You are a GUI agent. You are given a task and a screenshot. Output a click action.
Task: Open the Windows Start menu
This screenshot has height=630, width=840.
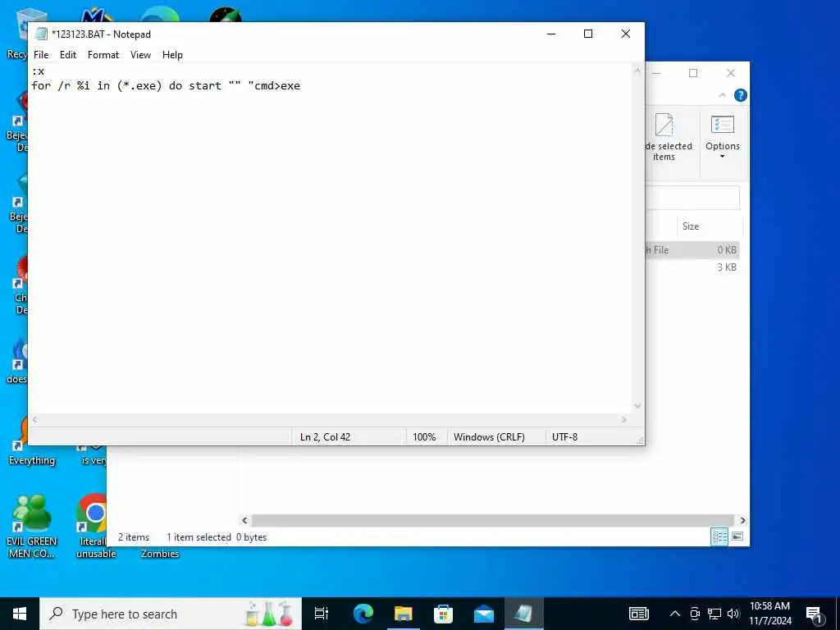point(20,614)
